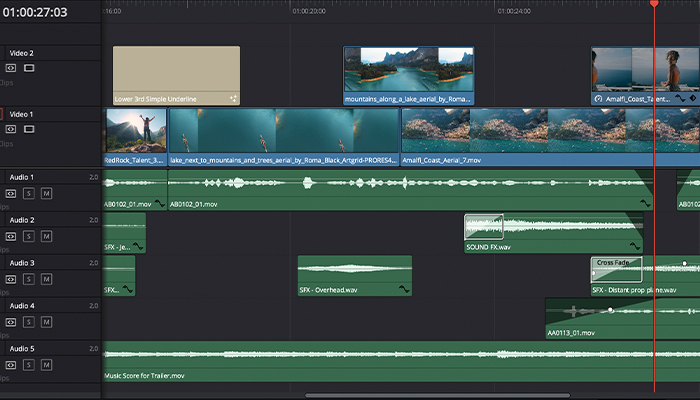Select the Lower 3rd Simple Underline title clip

(176, 75)
